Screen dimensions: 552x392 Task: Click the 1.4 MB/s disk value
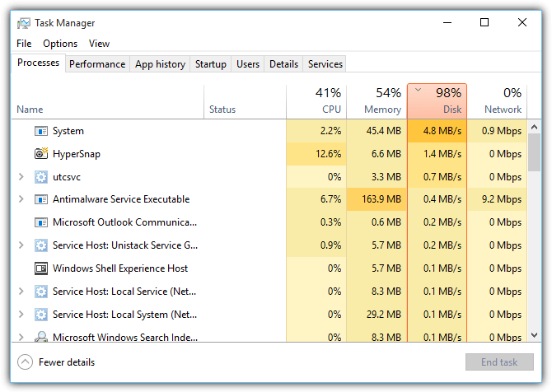[442, 154]
